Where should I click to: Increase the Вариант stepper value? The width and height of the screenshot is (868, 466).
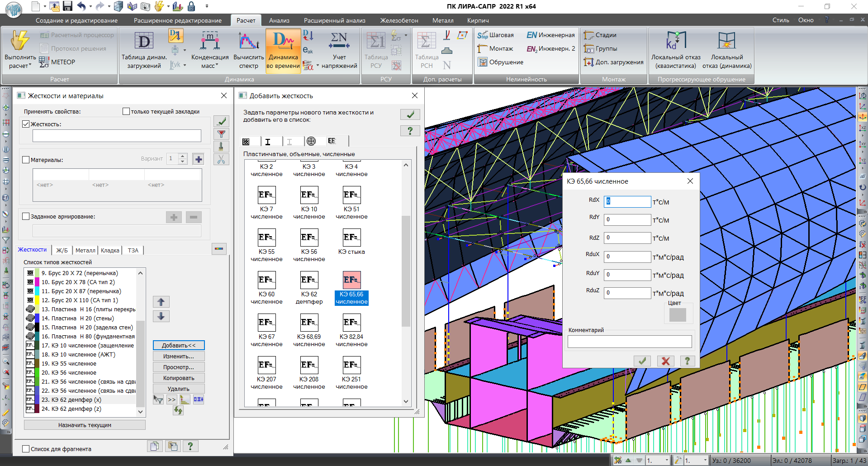183,156
